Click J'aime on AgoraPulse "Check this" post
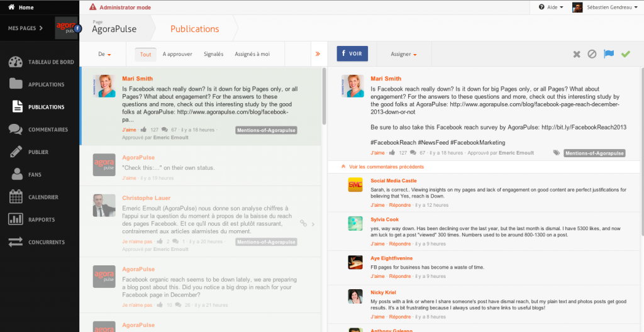 (129, 178)
